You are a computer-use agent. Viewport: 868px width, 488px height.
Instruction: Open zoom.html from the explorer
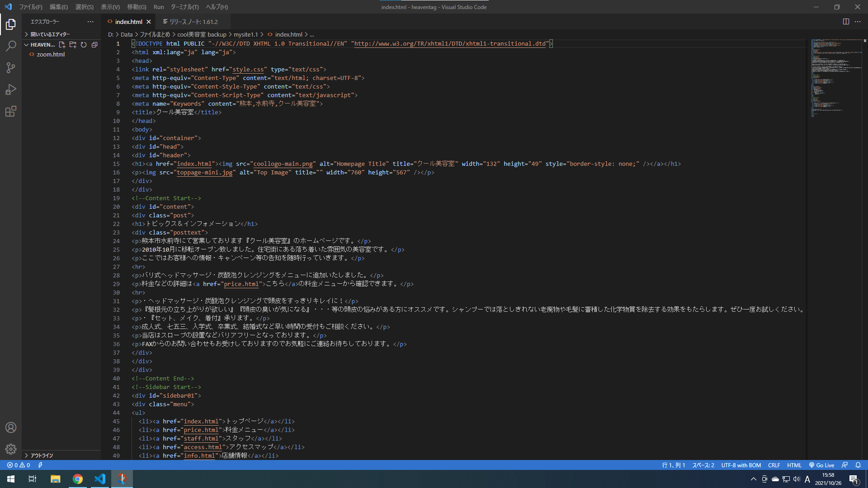pyautogui.click(x=51, y=54)
